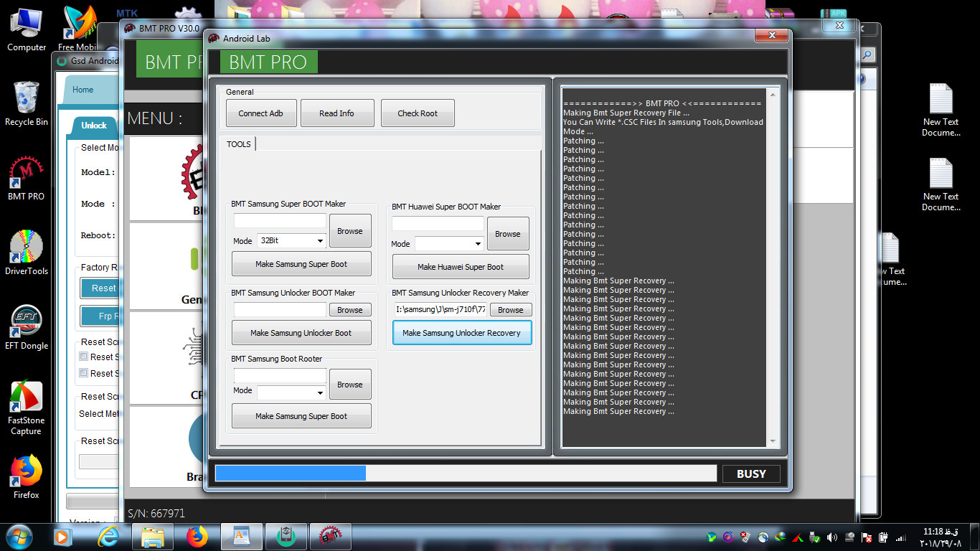The image size is (980, 551).
Task: Browse for a Samsung Unlocker Recovery Maker file
Action: coord(511,310)
